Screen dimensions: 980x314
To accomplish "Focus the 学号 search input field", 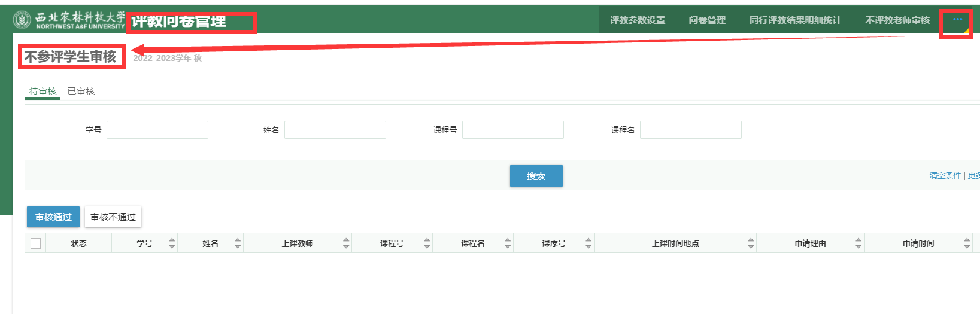I will (157, 130).
